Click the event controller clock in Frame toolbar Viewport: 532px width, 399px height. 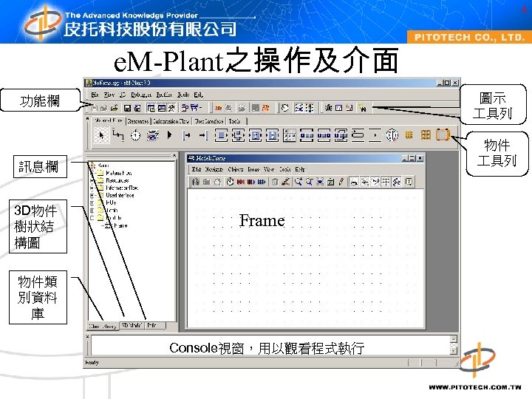(230, 182)
